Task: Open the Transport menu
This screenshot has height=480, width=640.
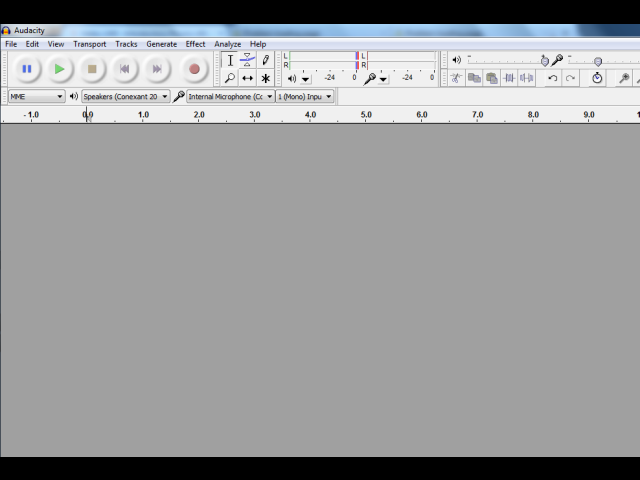Action: pyautogui.click(x=89, y=44)
